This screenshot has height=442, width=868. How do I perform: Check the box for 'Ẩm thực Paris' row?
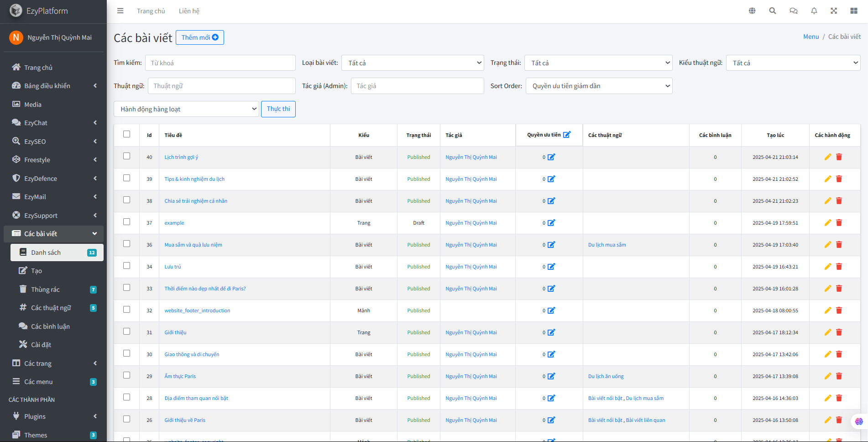coord(126,375)
